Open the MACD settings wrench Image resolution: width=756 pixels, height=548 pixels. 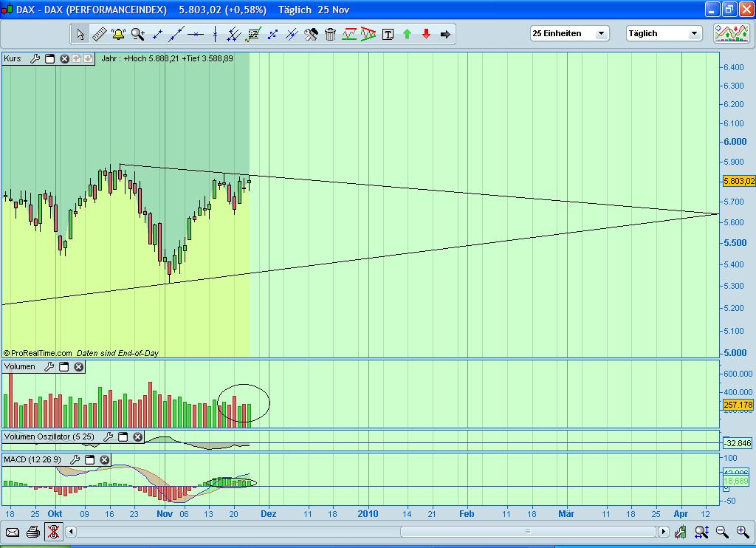click(x=73, y=459)
